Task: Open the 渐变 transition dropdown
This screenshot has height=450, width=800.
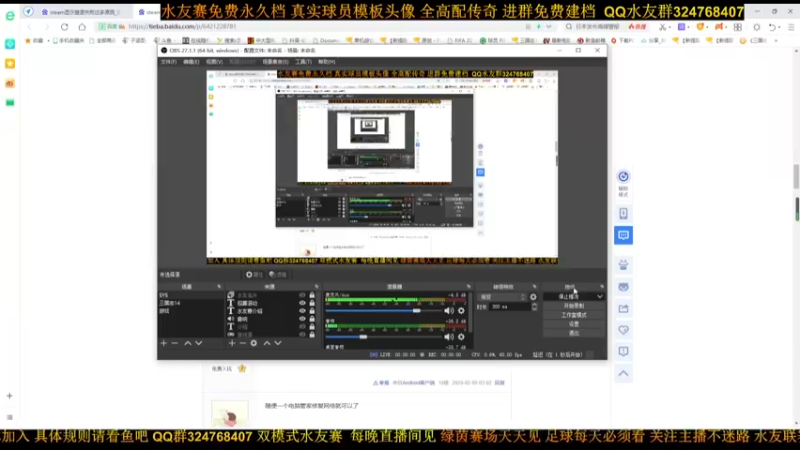Action: (502, 296)
